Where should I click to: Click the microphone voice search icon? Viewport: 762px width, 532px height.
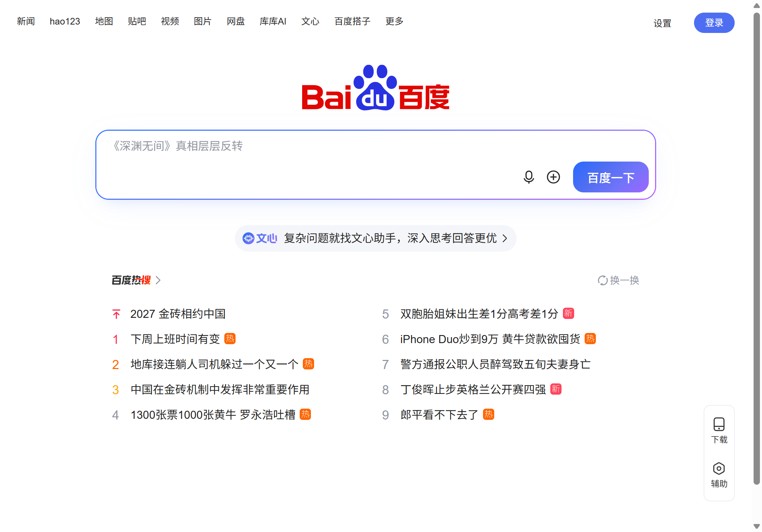coord(529,177)
